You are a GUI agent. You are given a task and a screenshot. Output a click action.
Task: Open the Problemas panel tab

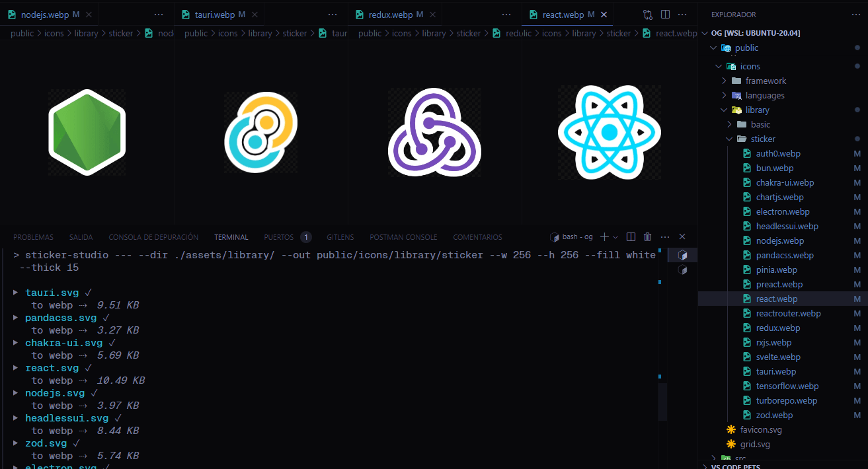33,237
